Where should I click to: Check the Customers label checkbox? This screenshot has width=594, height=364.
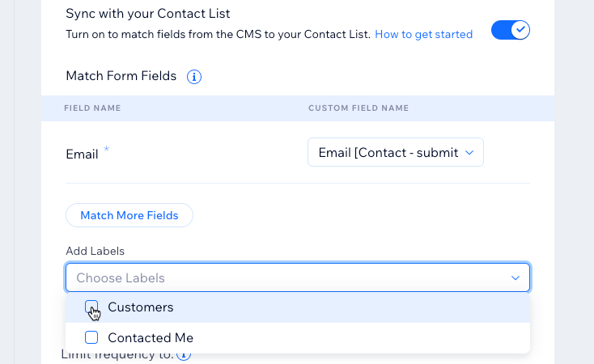point(91,307)
